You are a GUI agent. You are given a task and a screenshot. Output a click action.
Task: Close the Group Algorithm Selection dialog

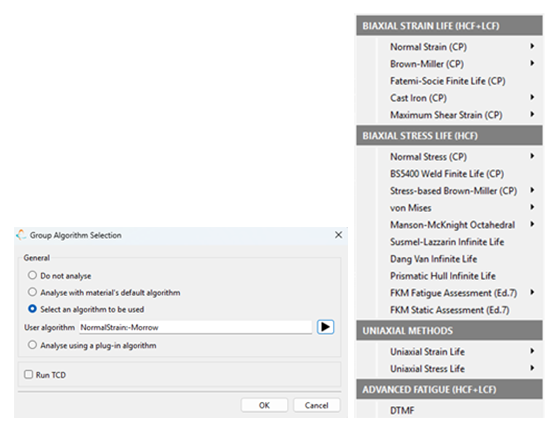click(x=338, y=235)
